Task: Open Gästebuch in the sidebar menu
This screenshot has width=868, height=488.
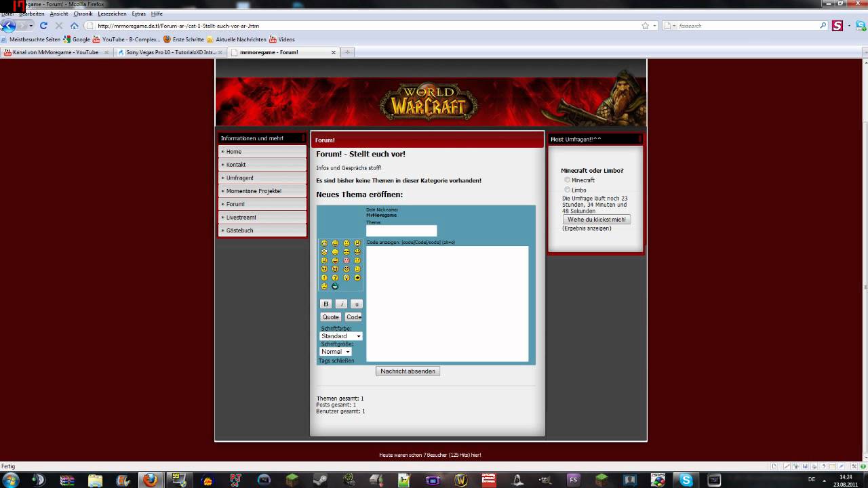Action: 262,230
